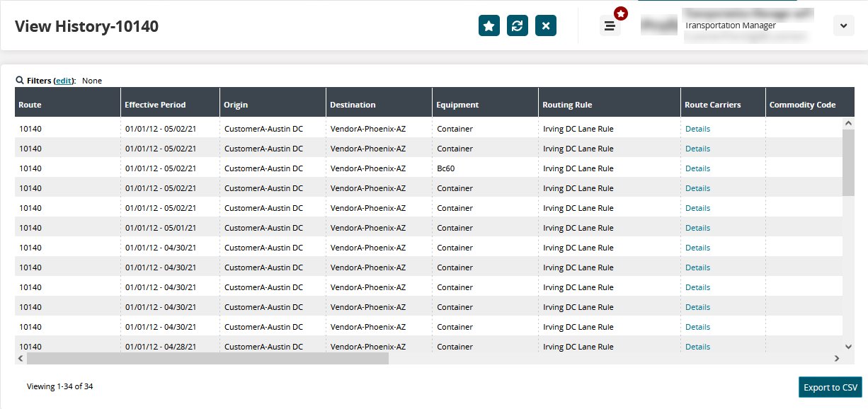Export the table to CSV
This screenshot has width=868, height=409.
[x=830, y=387]
